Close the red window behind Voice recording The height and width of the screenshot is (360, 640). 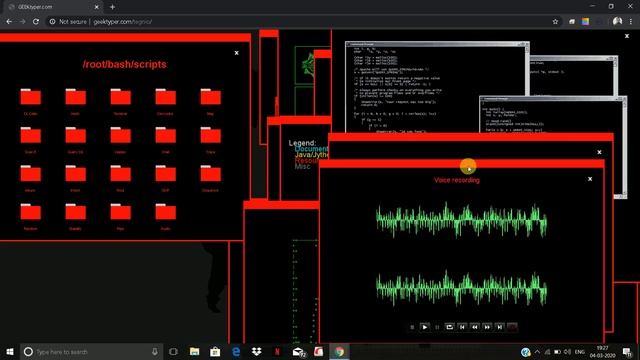point(599,152)
